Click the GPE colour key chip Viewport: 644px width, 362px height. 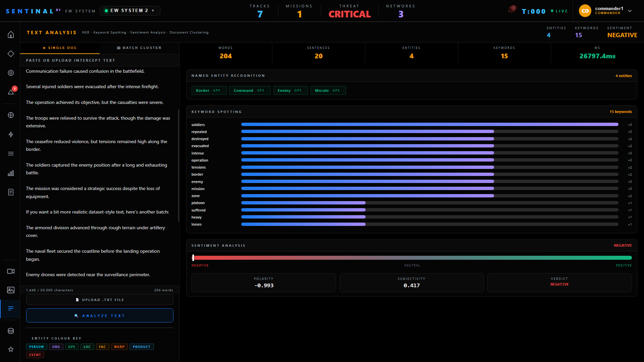pos(72,347)
